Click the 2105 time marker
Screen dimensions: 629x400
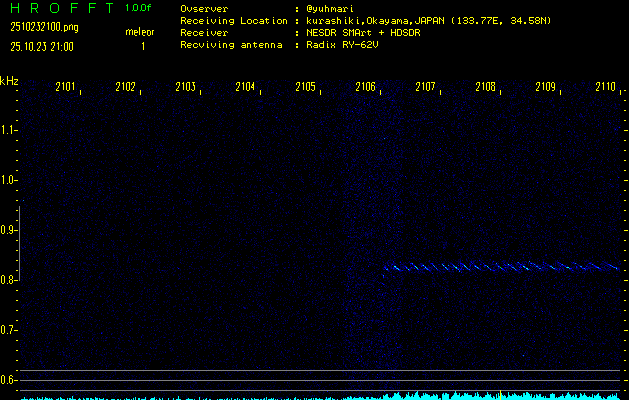point(305,87)
